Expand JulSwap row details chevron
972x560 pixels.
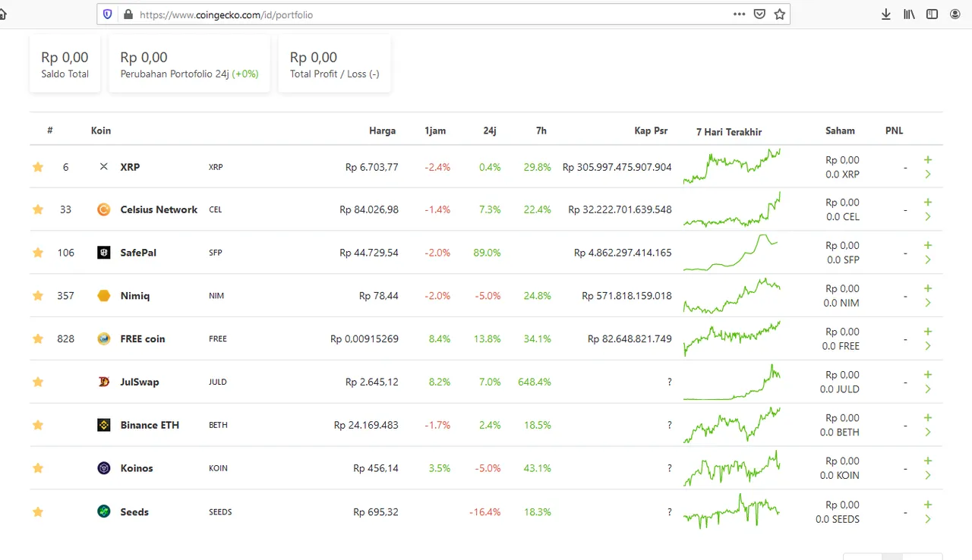click(x=928, y=389)
